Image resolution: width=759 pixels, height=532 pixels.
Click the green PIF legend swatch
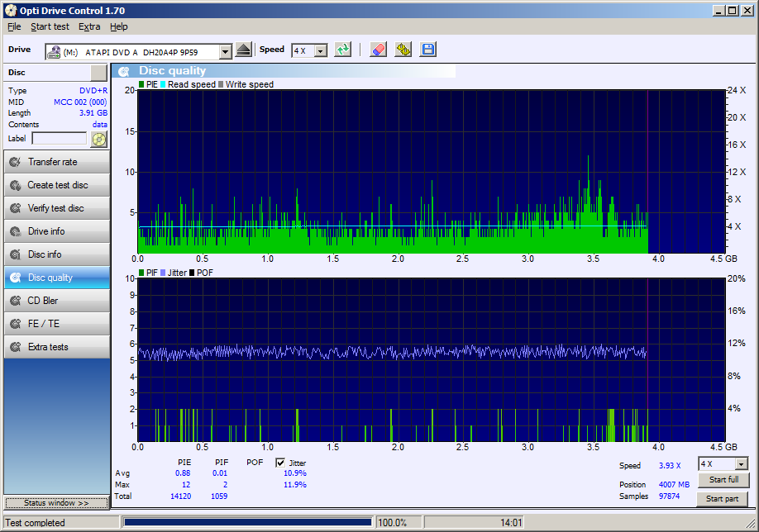[141, 273]
